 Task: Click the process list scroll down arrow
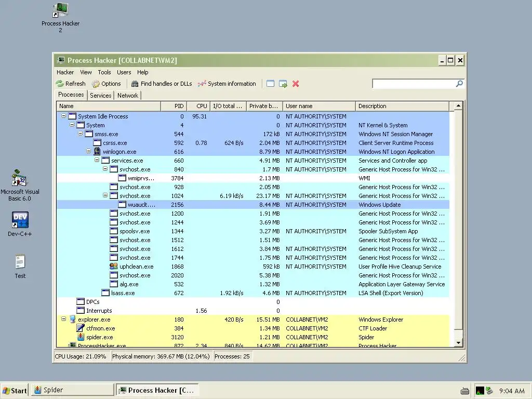coord(458,343)
